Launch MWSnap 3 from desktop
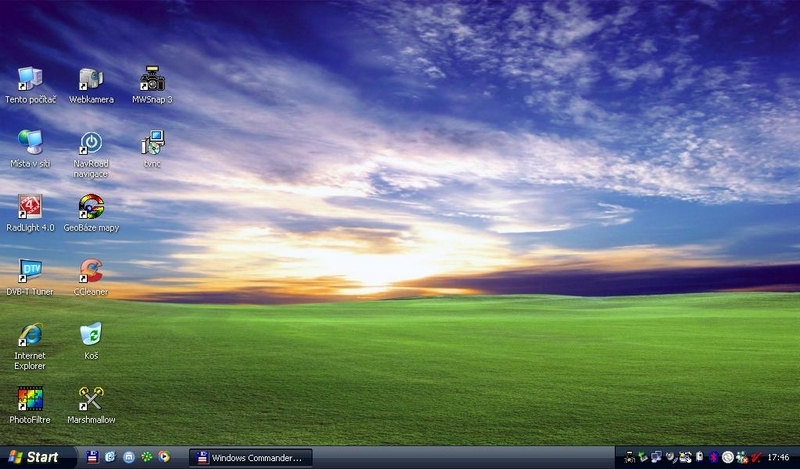Image resolution: width=800 pixels, height=469 pixels. tap(152, 81)
